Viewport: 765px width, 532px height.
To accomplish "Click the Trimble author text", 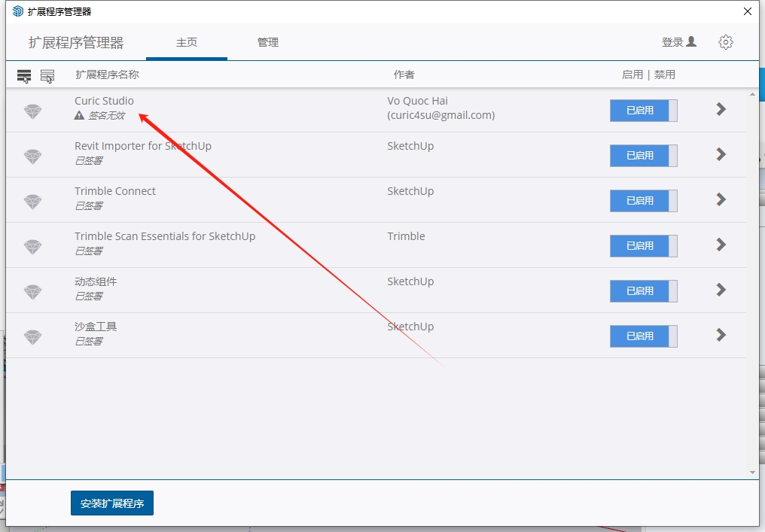I will [406, 236].
